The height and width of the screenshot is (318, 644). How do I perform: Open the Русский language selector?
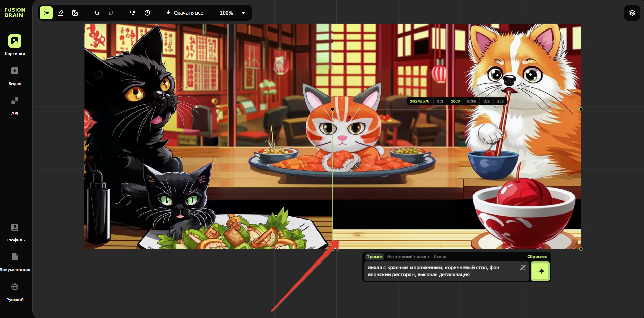[15, 292]
